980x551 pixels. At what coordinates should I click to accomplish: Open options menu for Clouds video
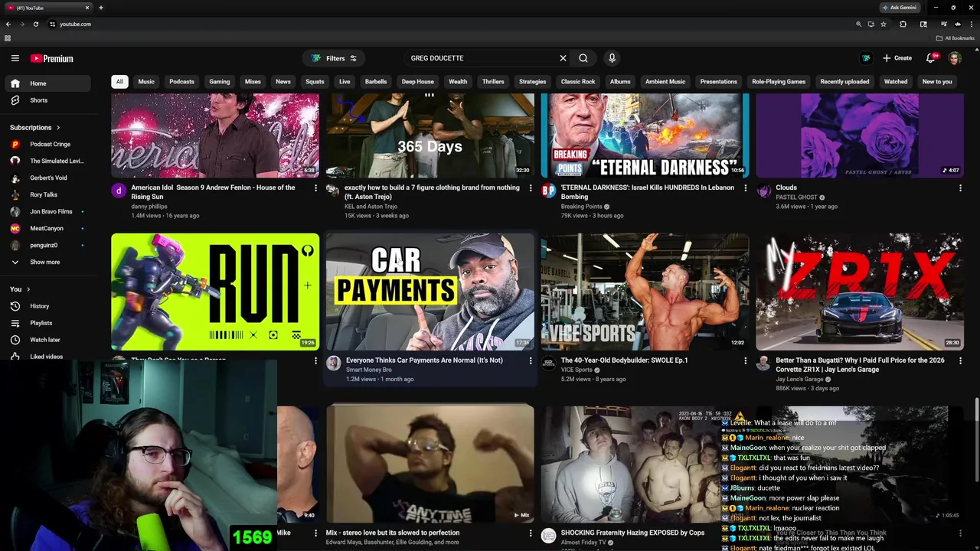point(961,188)
